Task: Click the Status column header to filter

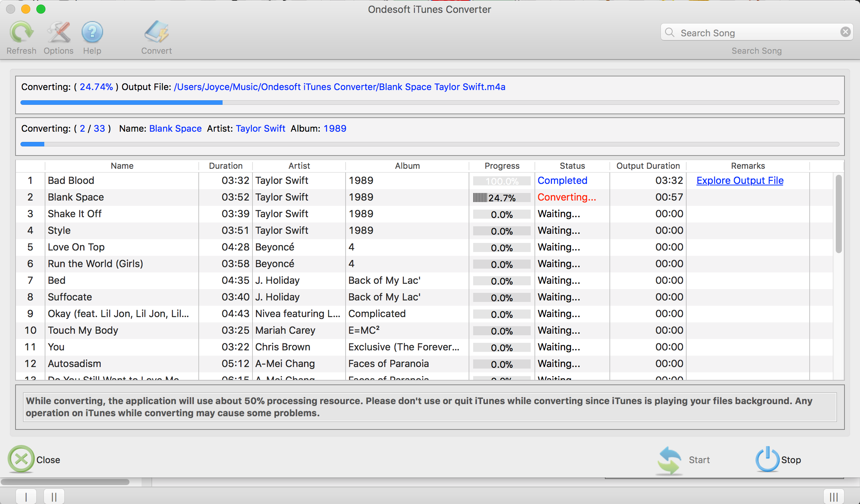Action: (571, 165)
